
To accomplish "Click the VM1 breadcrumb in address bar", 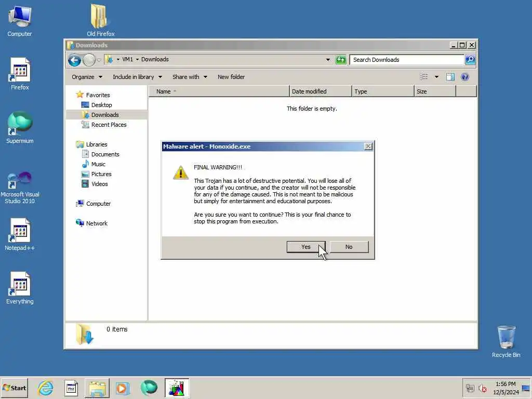I will 128,59.
